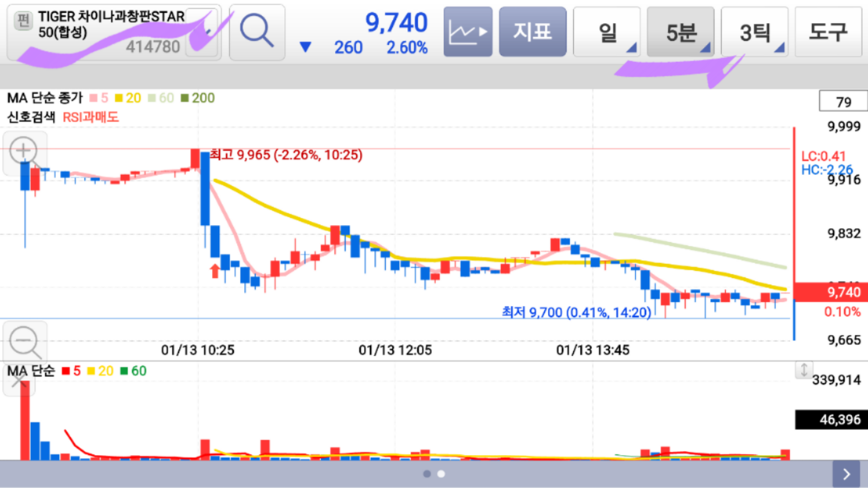Click the 2.60% change rate text
868x488 pixels.
click(407, 47)
